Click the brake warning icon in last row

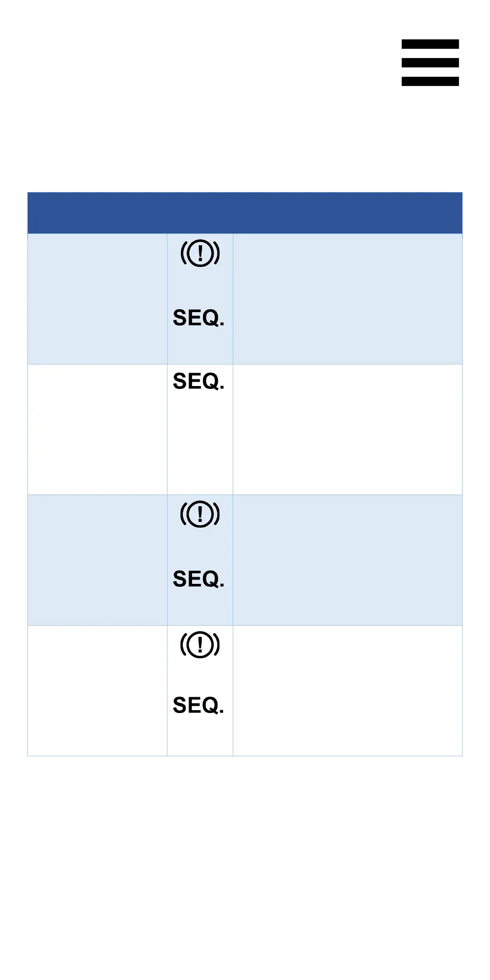tap(200, 644)
